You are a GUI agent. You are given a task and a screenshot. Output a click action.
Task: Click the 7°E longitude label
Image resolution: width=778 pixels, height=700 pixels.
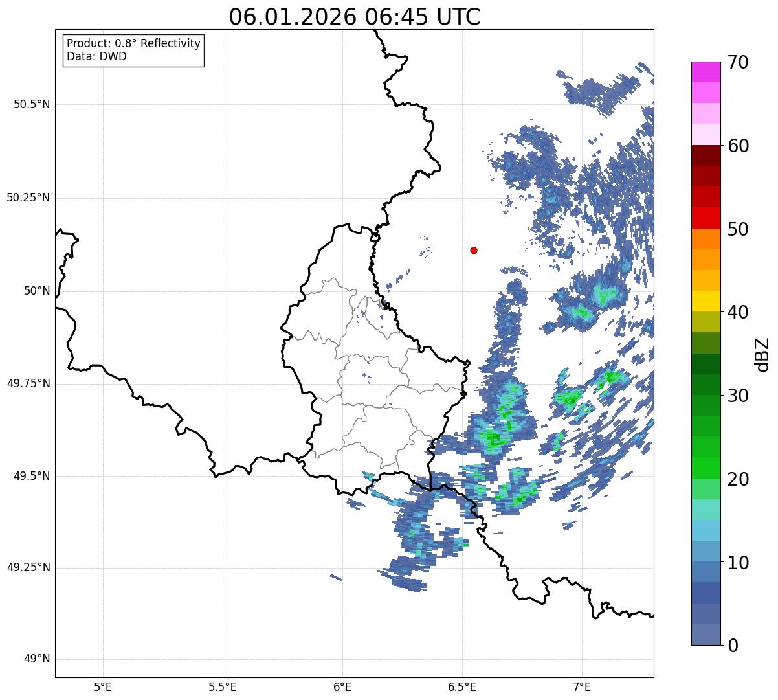582,687
